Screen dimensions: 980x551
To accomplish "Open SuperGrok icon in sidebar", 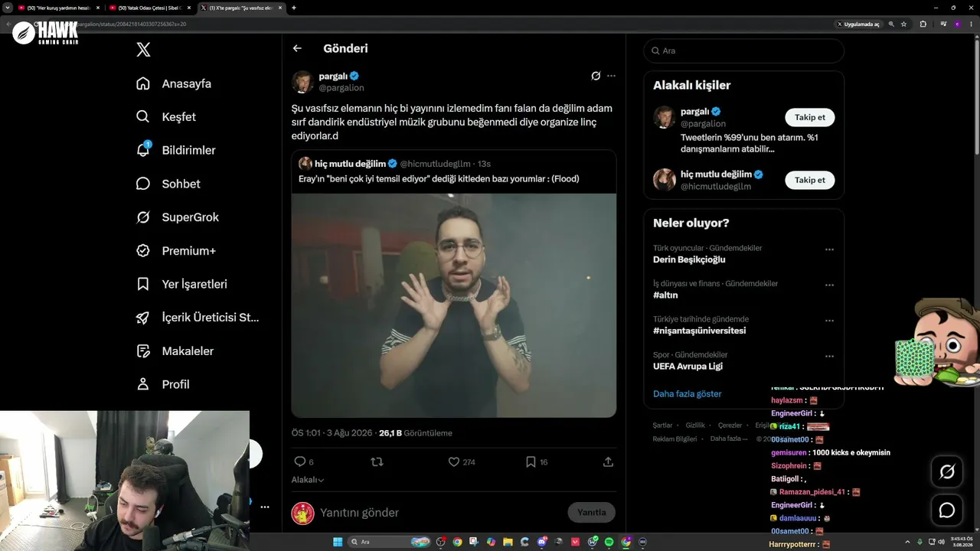I will click(x=143, y=217).
